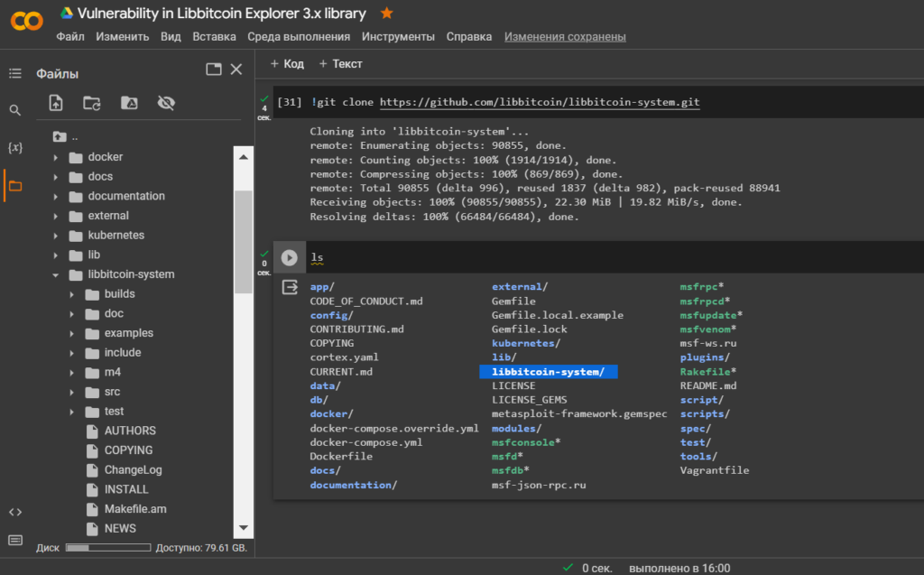
Task: Open the libbitcoin-system GitHub URL
Action: (540, 102)
